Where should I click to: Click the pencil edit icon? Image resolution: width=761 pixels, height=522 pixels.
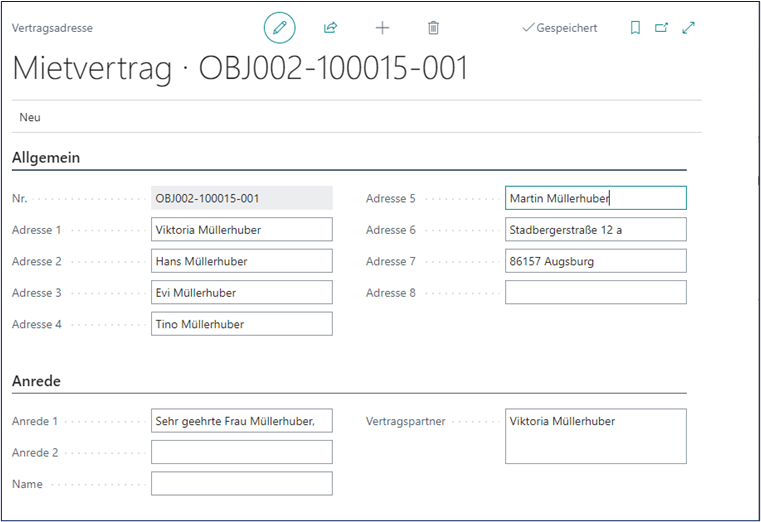click(280, 28)
